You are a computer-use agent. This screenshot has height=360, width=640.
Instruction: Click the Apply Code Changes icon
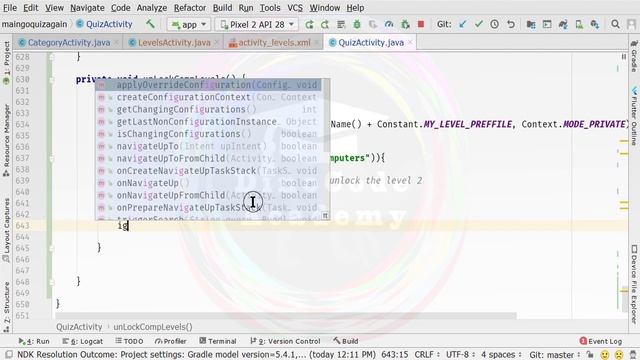341,24
